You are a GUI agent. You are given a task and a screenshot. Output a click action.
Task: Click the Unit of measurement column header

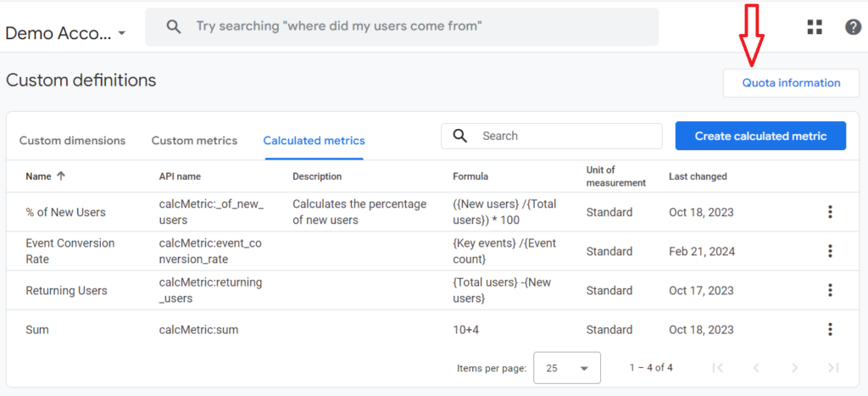click(616, 176)
